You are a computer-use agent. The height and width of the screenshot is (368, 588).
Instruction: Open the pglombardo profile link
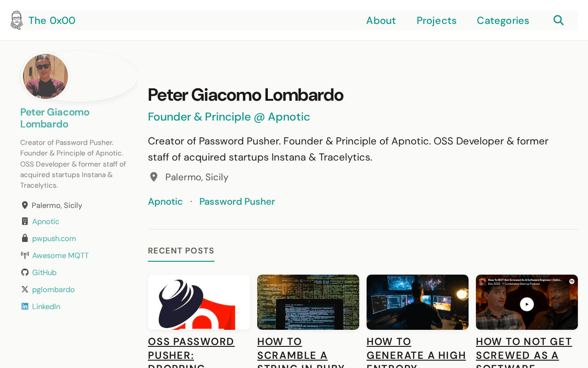(53, 289)
